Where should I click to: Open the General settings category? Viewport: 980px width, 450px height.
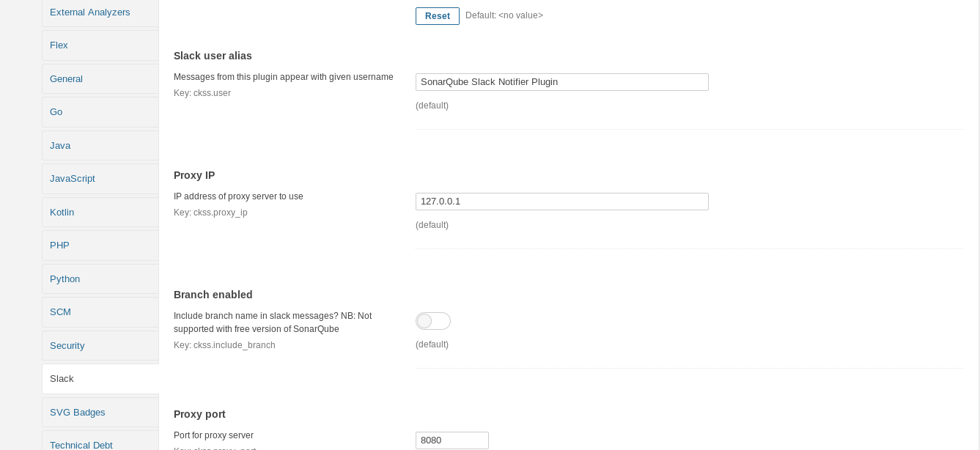coord(66,78)
